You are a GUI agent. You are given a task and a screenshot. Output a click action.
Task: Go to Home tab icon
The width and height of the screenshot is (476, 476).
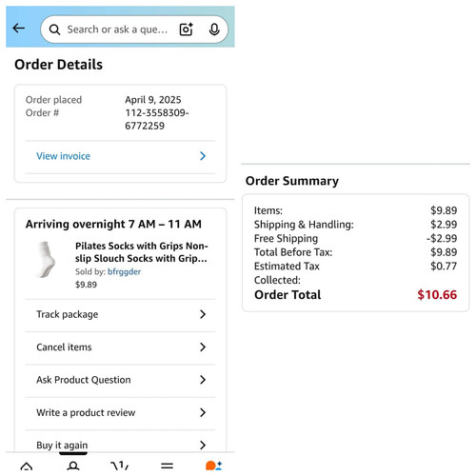(x=27, y=466)
